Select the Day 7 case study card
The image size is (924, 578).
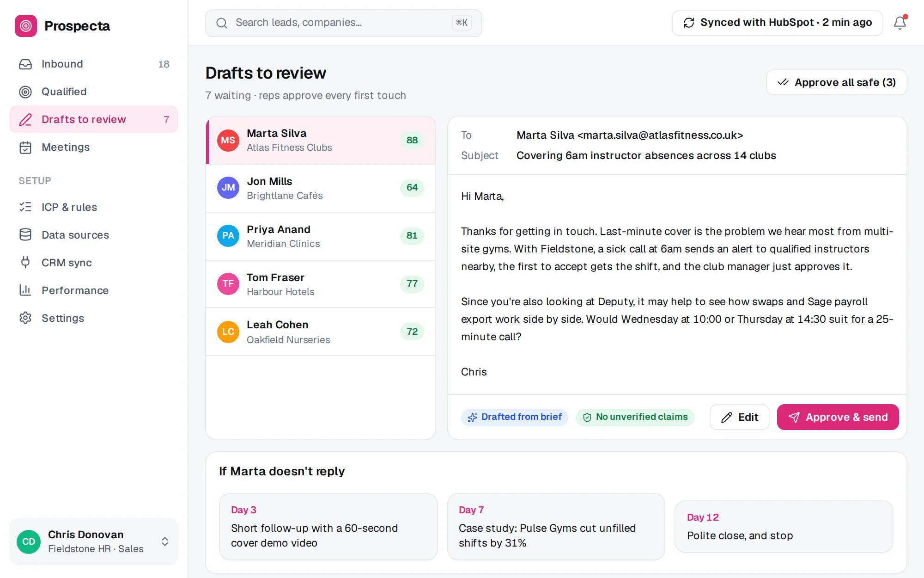coord(556,527)
